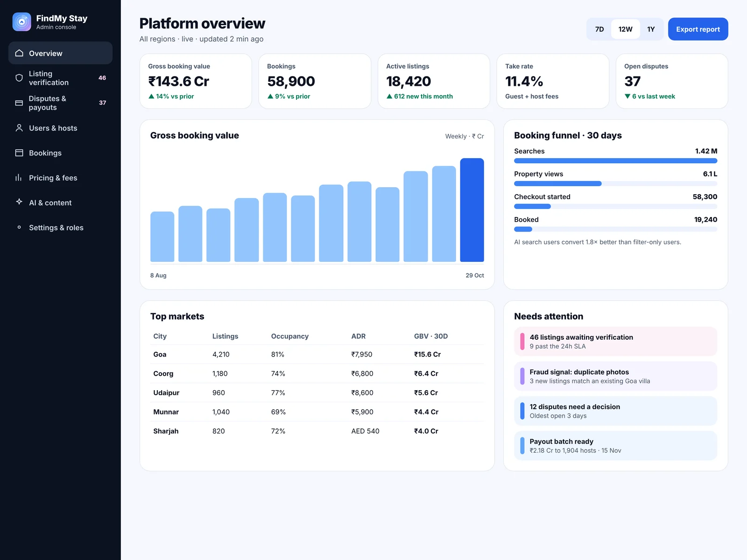Viewport: 747px width, 560px height.
Task: Click the 6.1 L property views value
Action: [x=710, y=174]
